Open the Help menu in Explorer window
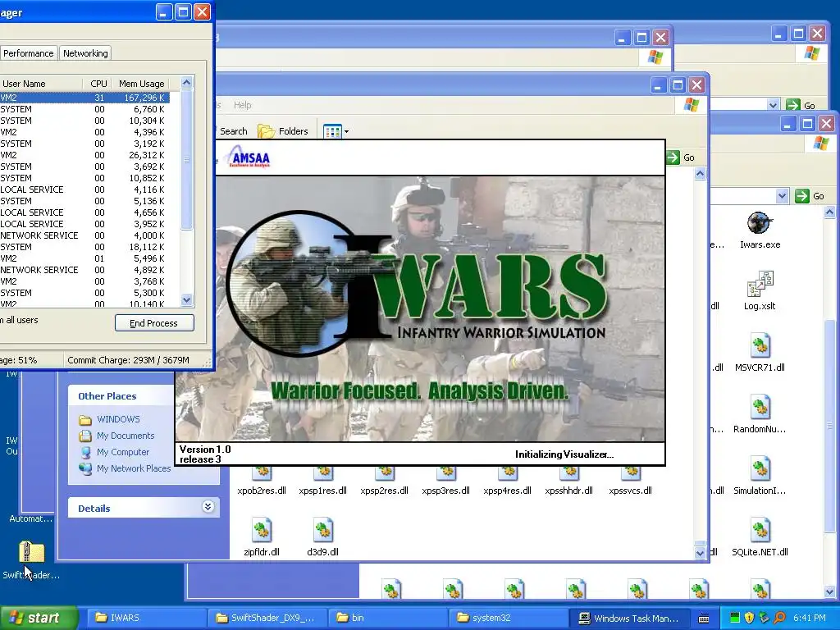 [242, 105]
